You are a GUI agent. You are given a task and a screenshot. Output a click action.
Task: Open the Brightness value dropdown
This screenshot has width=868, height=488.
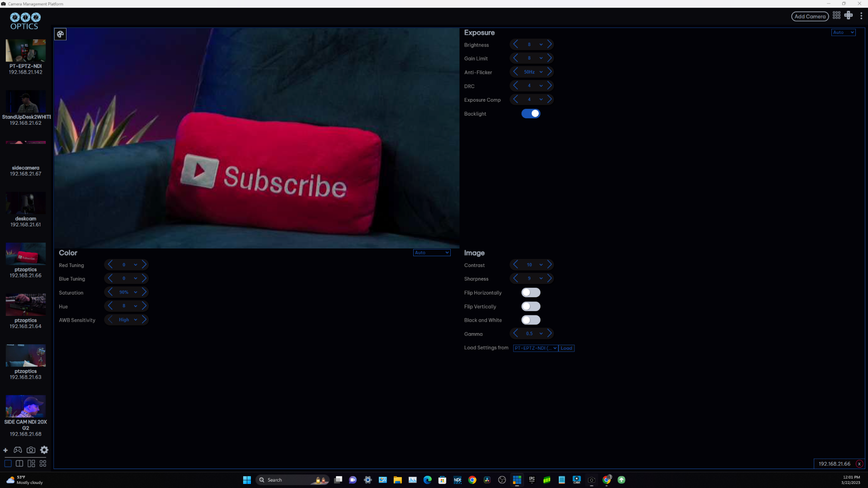point(533,44)
